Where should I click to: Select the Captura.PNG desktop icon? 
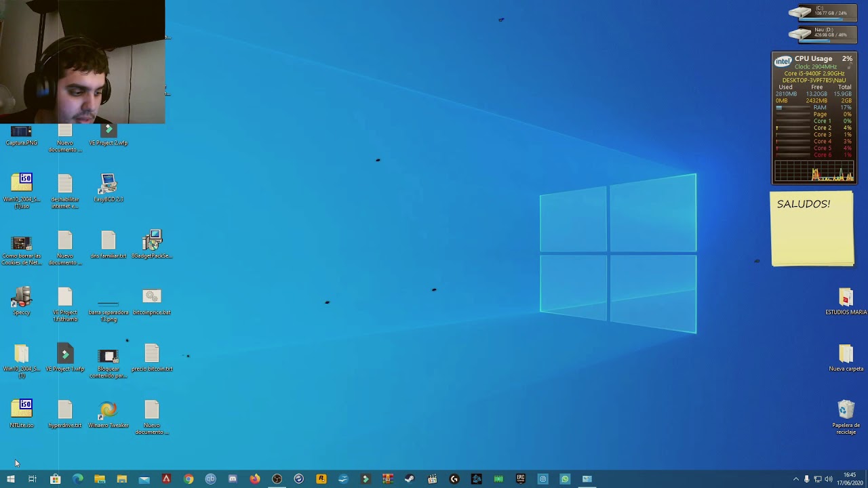[x=21, y=136]
